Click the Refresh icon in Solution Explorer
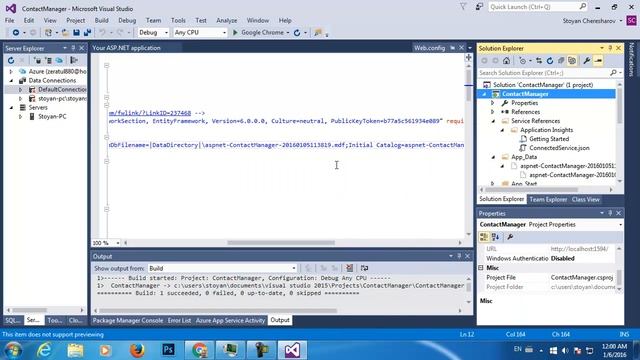Image resolution: width=640 pixels, height=360 pixels. pyautogui.click(x=550, y=61)
